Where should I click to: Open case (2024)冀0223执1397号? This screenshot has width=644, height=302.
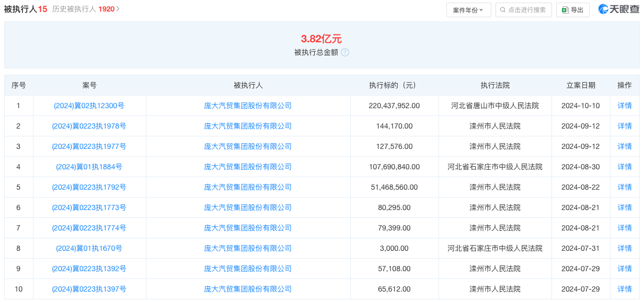pyautogui.click(x=89, y=289)
